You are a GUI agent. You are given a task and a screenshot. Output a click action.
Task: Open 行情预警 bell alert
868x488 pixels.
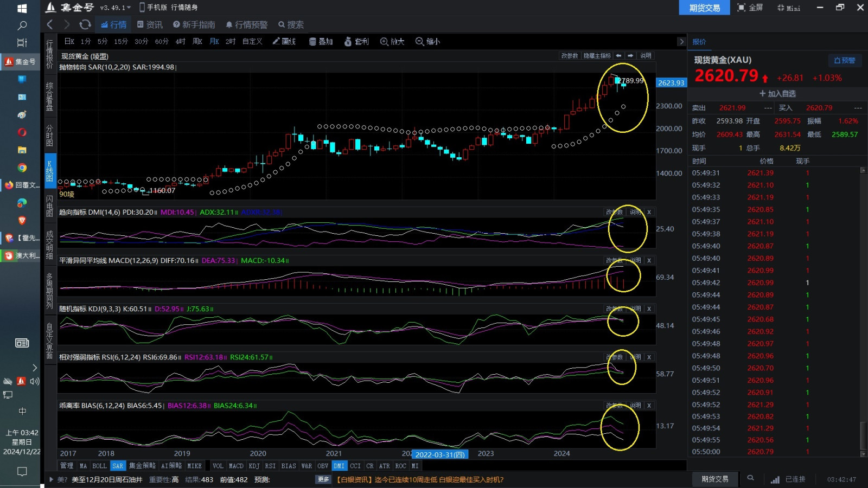coord(247,24)
